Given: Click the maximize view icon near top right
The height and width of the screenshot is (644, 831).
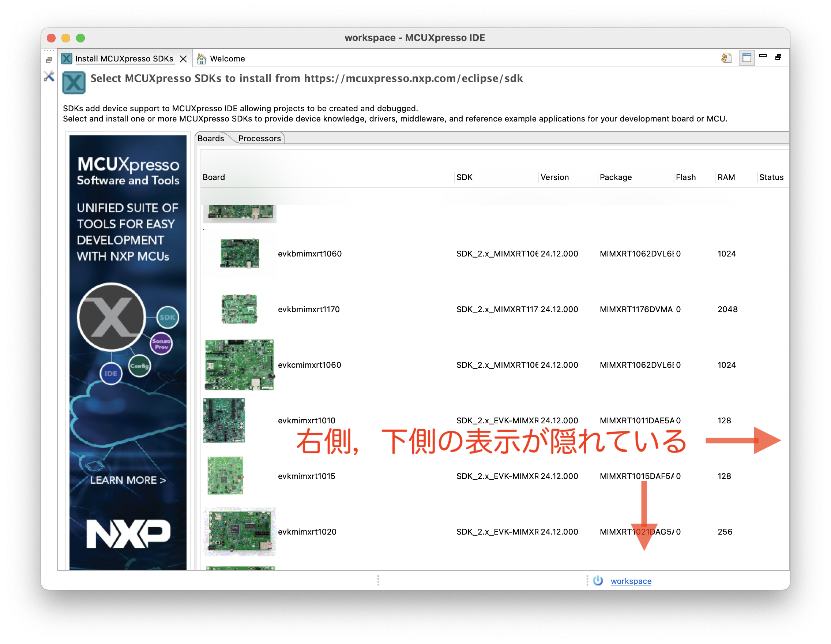Looking at the screenshot, I should 747,57.
